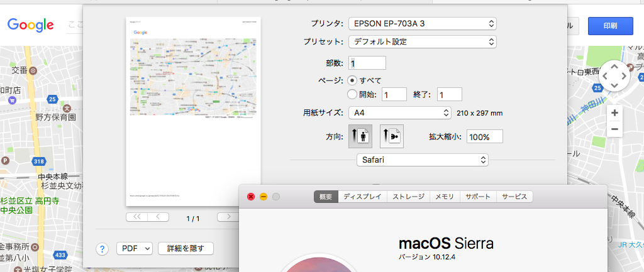Select portrait page orientation icon

[x=360, y=136]
